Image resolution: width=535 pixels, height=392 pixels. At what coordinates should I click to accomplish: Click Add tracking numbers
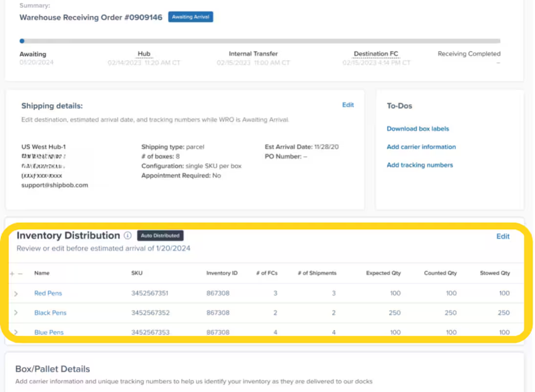(420, 165)
